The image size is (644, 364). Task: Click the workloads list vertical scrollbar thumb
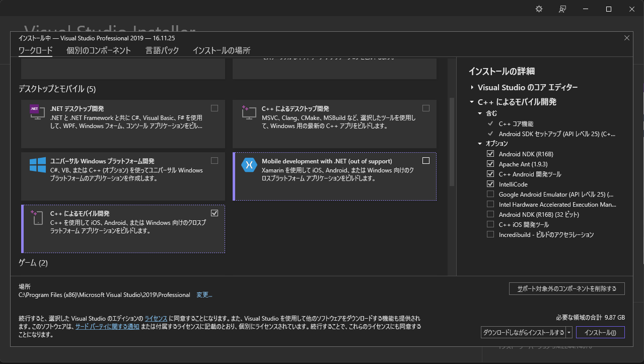tap(452, 142)
